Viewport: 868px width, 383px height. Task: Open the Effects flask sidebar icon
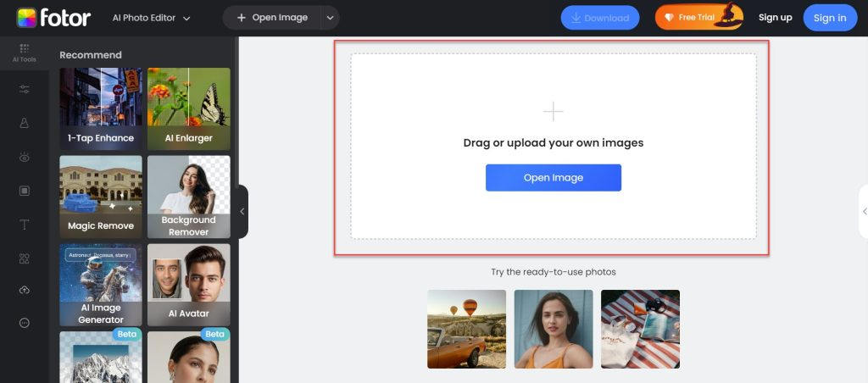click(25, 123)
